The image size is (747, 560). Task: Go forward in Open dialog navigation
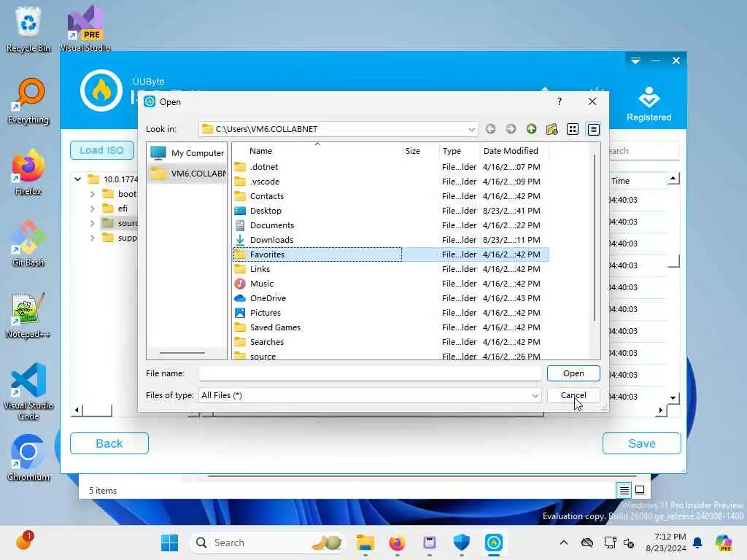[x=511, y=129]
